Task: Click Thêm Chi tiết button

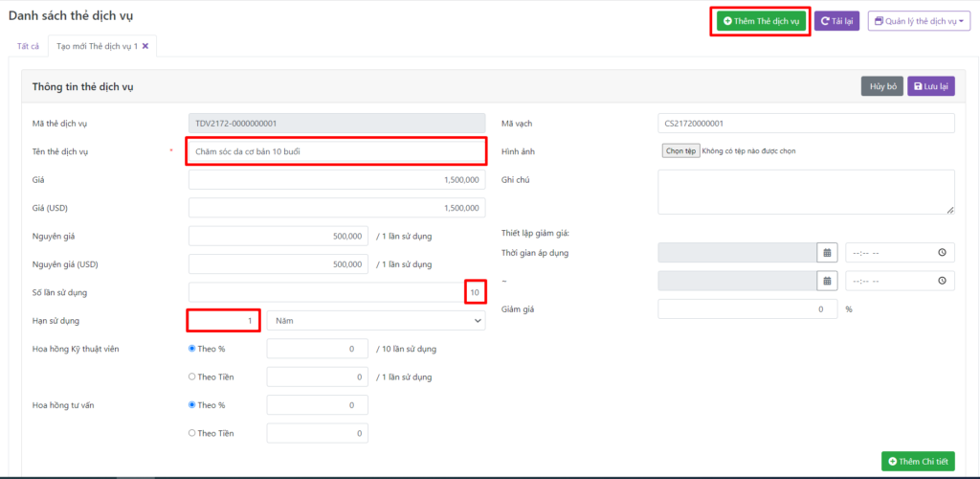Action: [x=917, y=462]
